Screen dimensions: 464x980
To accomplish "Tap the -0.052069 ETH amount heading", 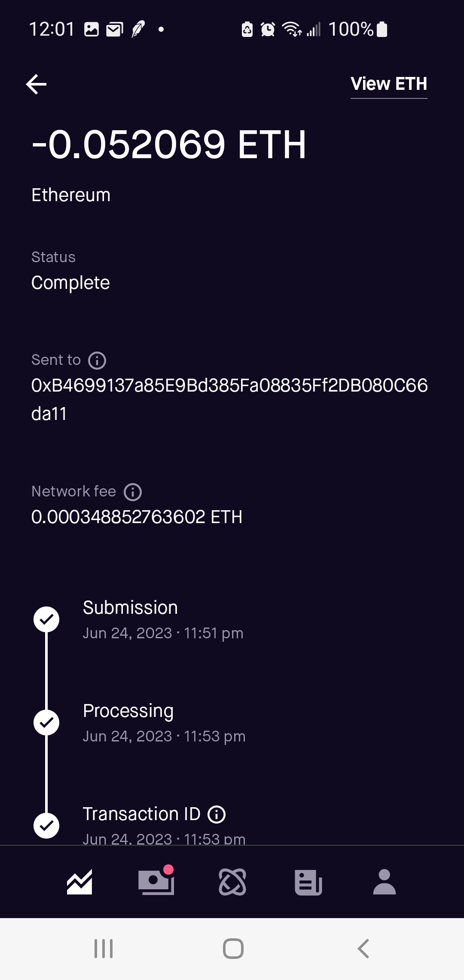I will [169, 144].
